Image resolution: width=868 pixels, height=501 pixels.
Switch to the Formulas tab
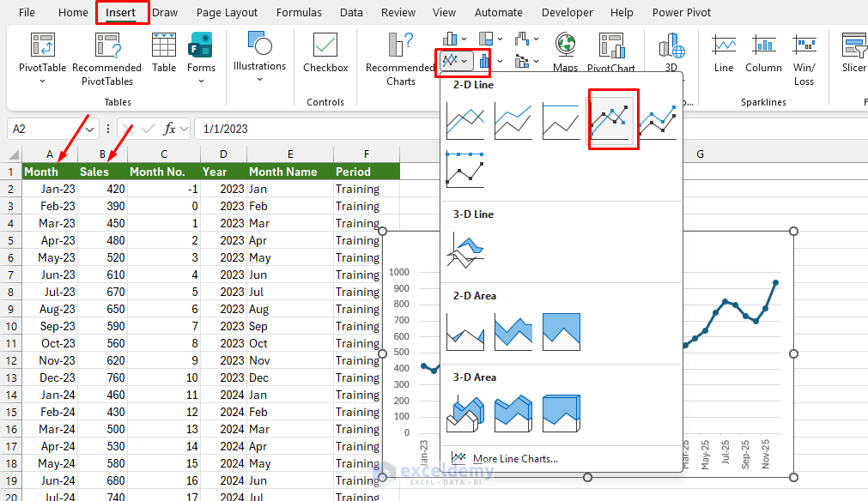pos(299,12)
